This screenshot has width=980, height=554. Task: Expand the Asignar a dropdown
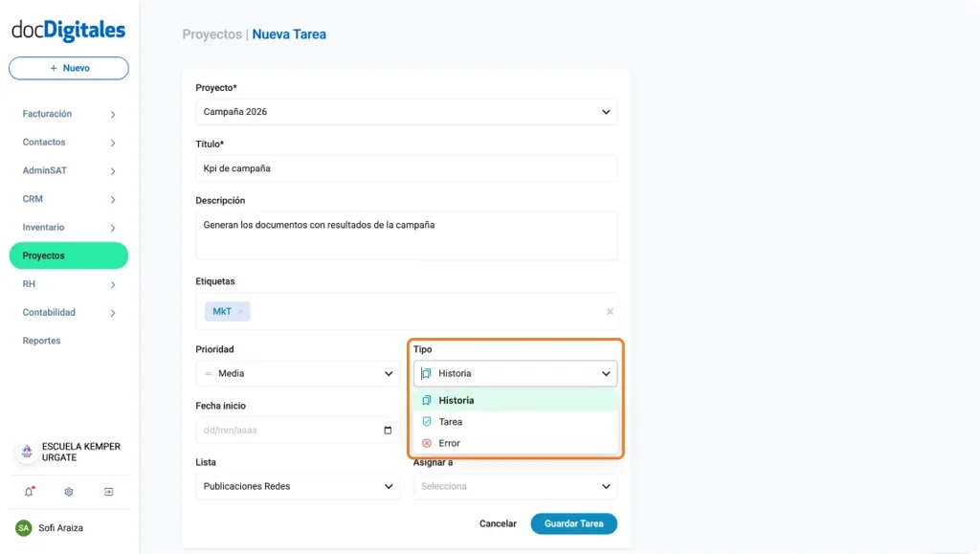click(x=515, y=486)
